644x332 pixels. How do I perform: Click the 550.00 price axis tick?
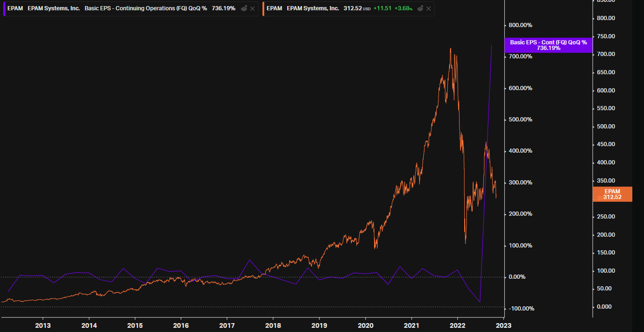point(605,108)
